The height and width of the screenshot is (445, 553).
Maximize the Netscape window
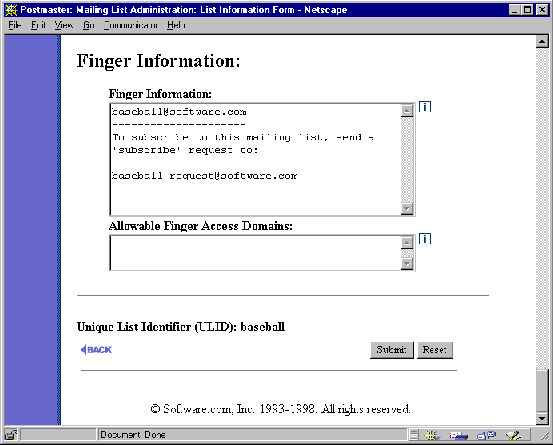[528, 10]
